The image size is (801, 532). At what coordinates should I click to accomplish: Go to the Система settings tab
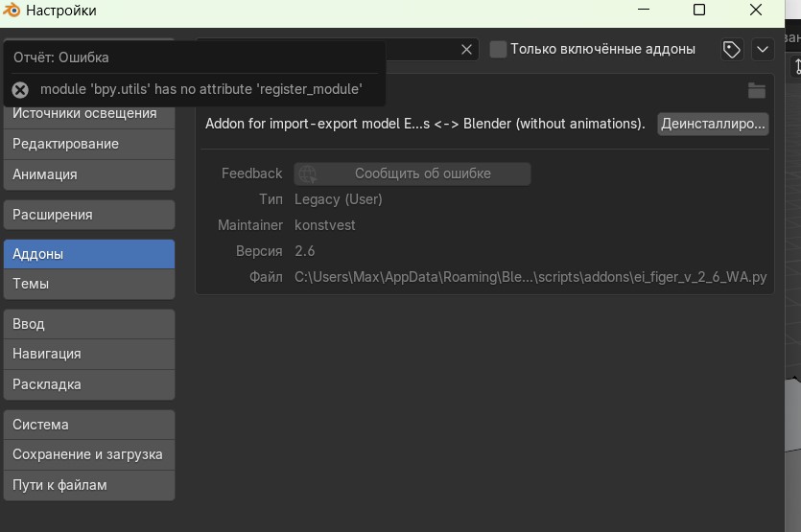(89, 425)
